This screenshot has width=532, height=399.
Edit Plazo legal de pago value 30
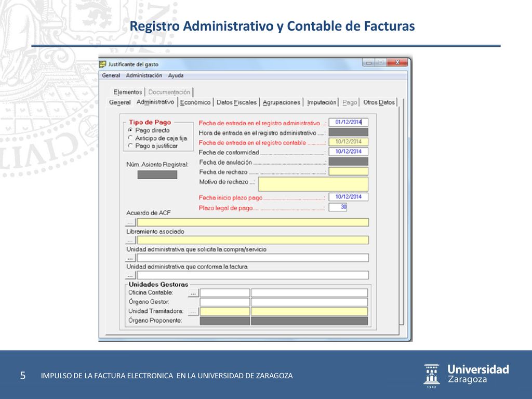click(x=338, y=207)
